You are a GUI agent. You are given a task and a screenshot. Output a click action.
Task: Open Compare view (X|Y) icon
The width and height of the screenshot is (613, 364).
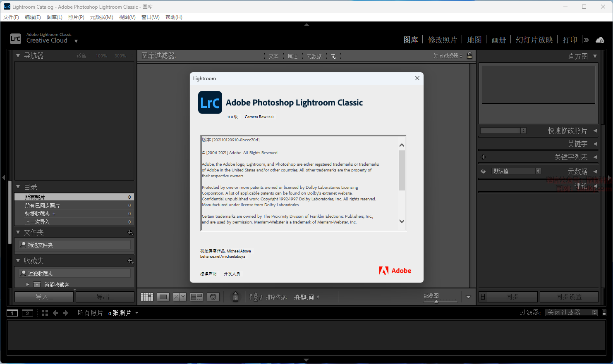pos(180,297)
